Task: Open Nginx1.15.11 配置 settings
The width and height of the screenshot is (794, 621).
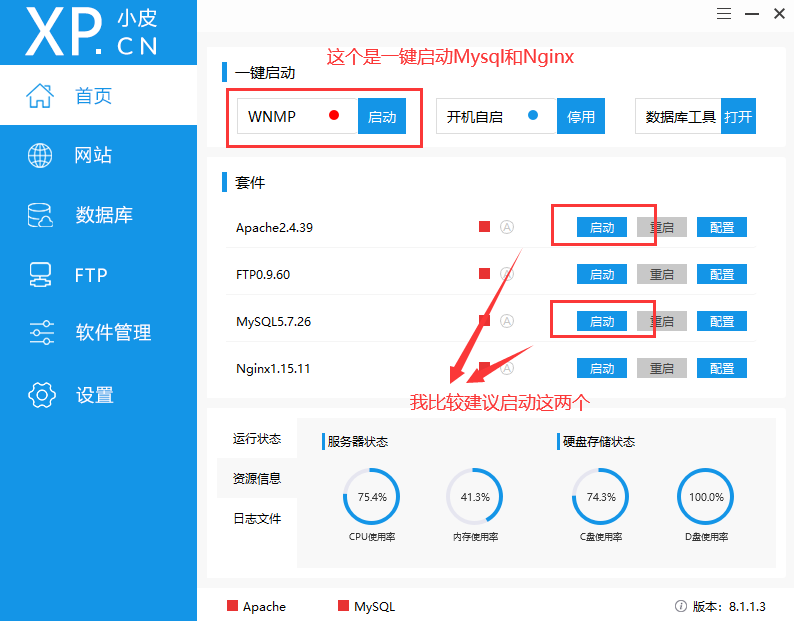Action: (x=722, y=368)
